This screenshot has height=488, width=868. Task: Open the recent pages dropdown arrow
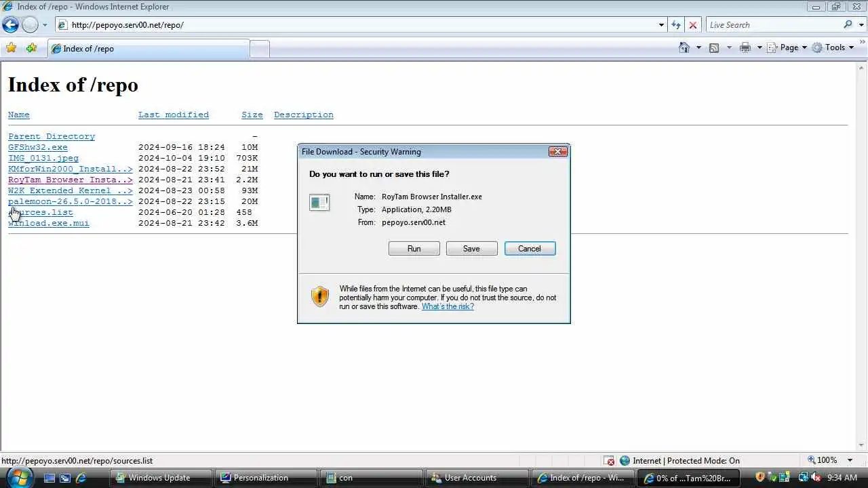click(45, 25)
